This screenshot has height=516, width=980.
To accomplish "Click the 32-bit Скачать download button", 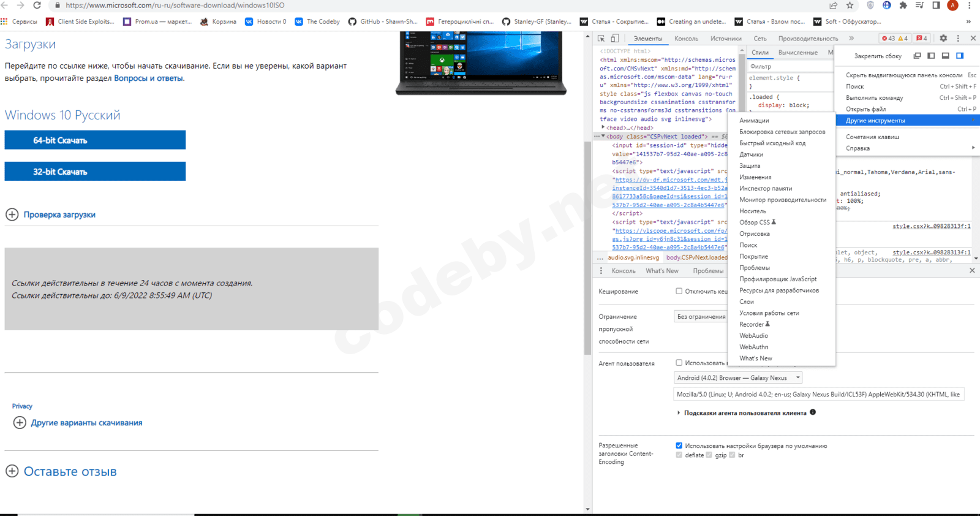I will (95, 172).
